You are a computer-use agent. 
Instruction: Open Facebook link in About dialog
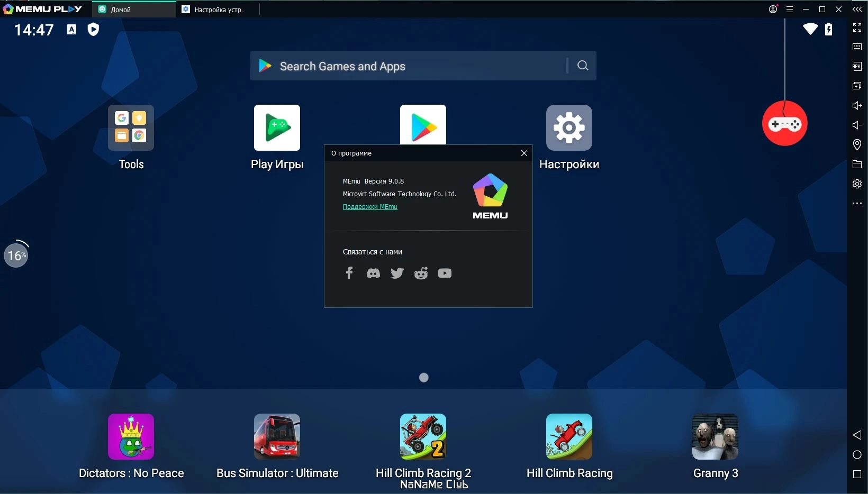pos(349,273)
